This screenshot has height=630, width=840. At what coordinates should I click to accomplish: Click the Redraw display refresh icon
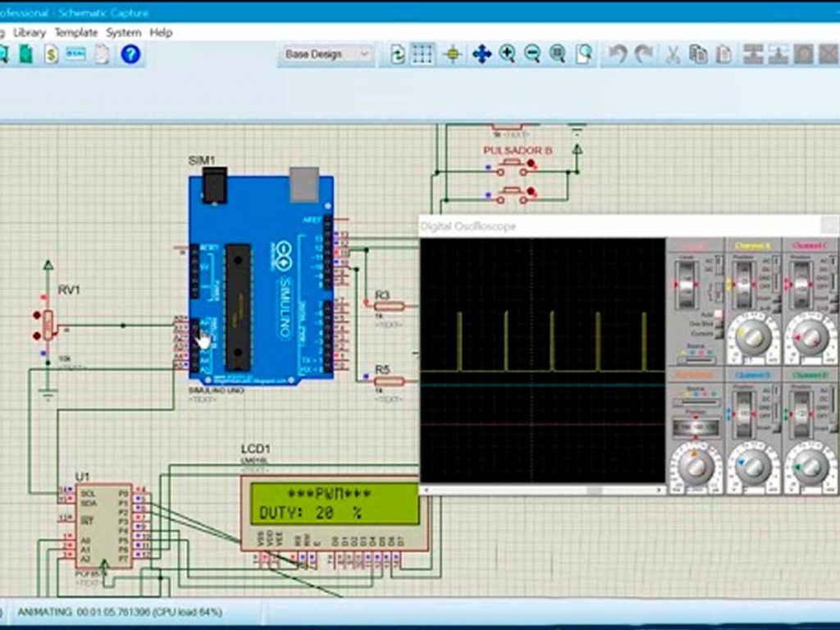[x=398, y=54]
